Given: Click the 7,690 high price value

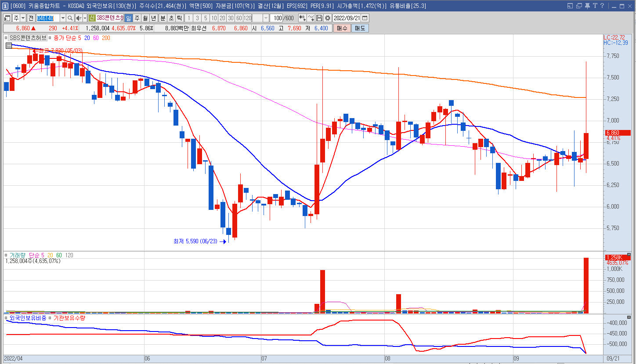Looking at the screenshot, I should click(x=294, y=28).
